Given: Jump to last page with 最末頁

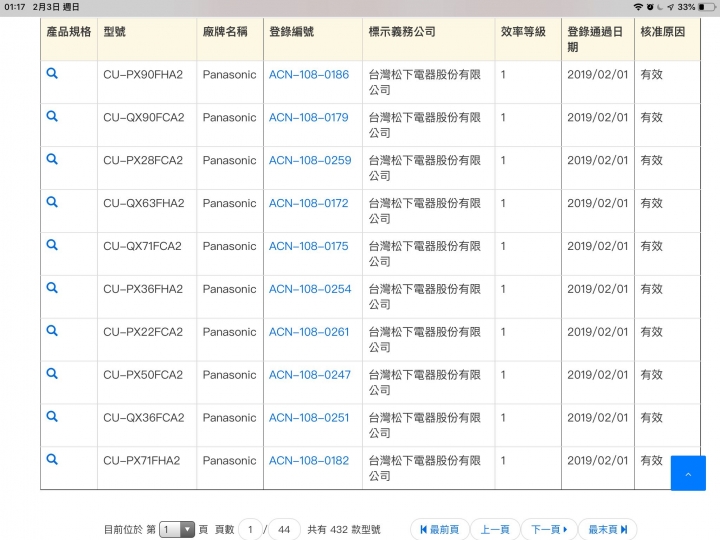Looking at the screenshot, I should tap(608, 529).
